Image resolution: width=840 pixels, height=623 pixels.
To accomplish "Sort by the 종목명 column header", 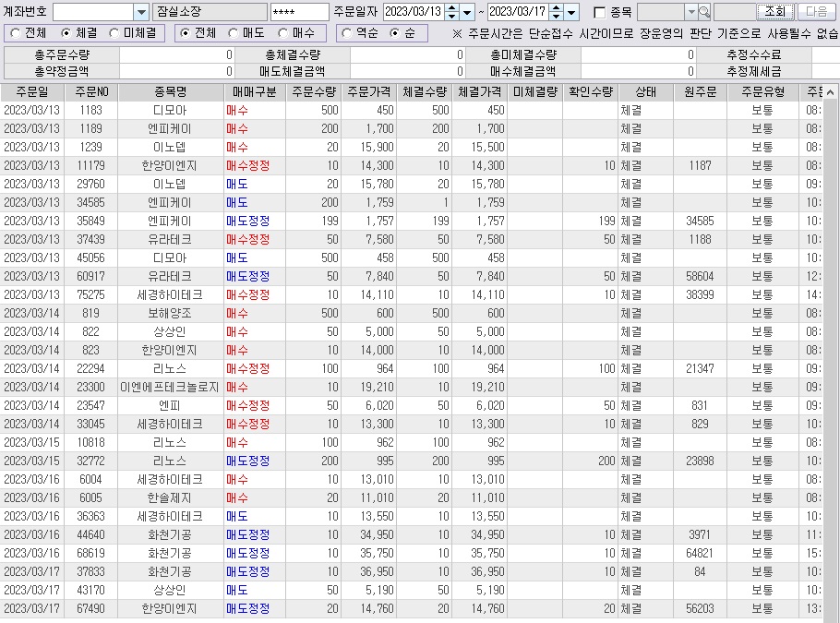I will click(x=171, y=92).
